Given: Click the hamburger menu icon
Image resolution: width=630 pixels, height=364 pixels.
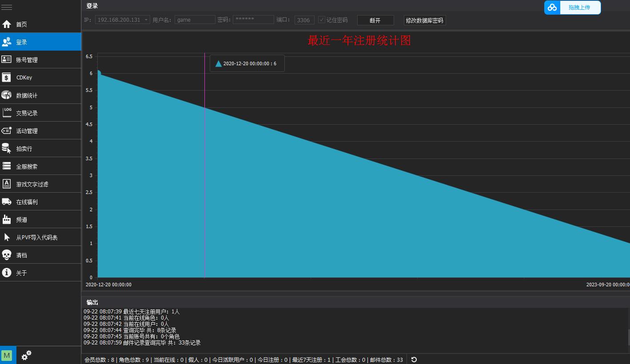Looking at the screenshot, I should click(x=7, y=7).
